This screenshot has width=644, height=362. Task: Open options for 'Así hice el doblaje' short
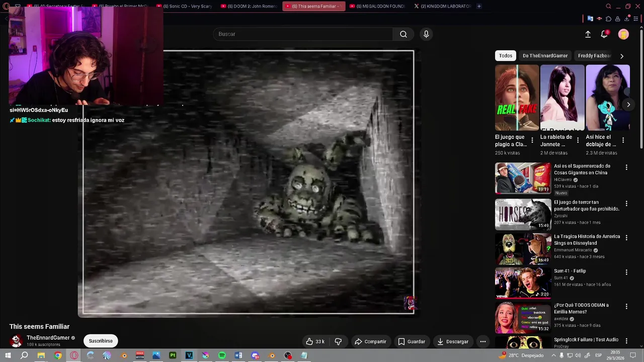tap(623, 140)
